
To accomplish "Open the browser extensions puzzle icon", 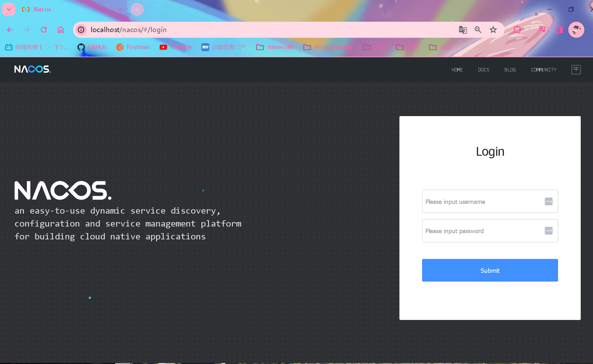I will [x=517, y=30].
